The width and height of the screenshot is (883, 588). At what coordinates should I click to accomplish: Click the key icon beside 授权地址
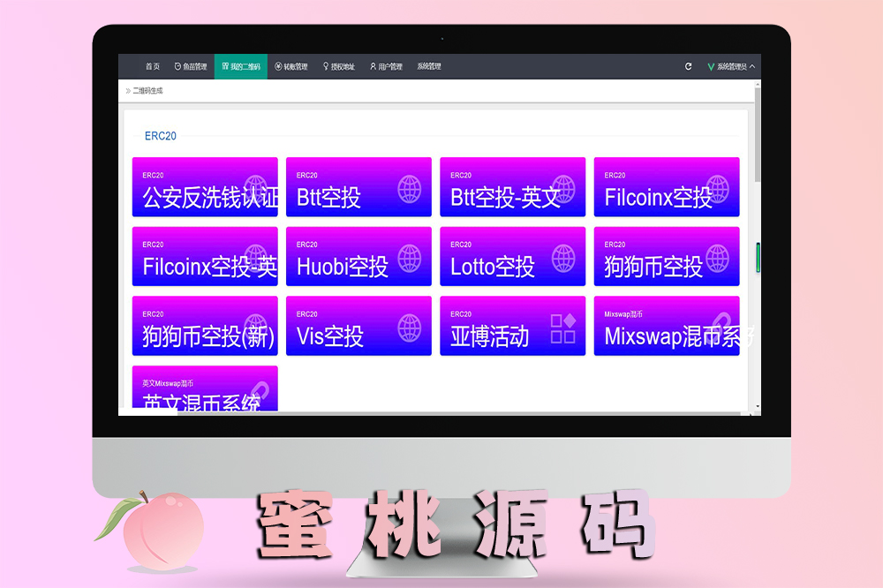[325, 65]
